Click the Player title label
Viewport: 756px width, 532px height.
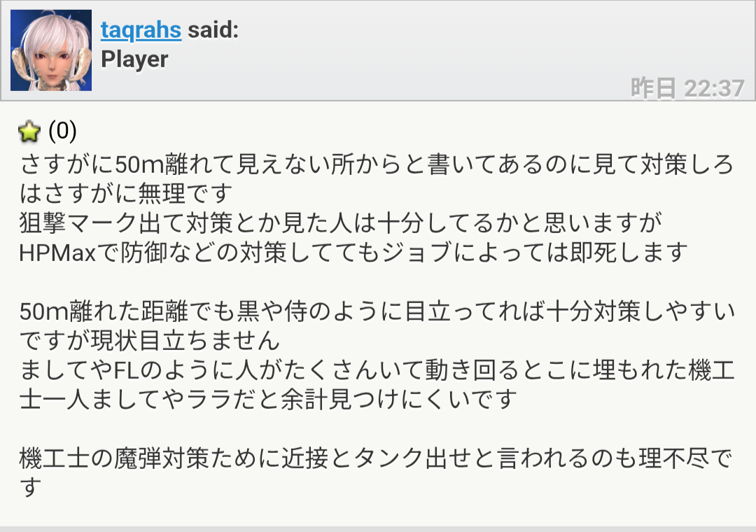click(134, 59)
